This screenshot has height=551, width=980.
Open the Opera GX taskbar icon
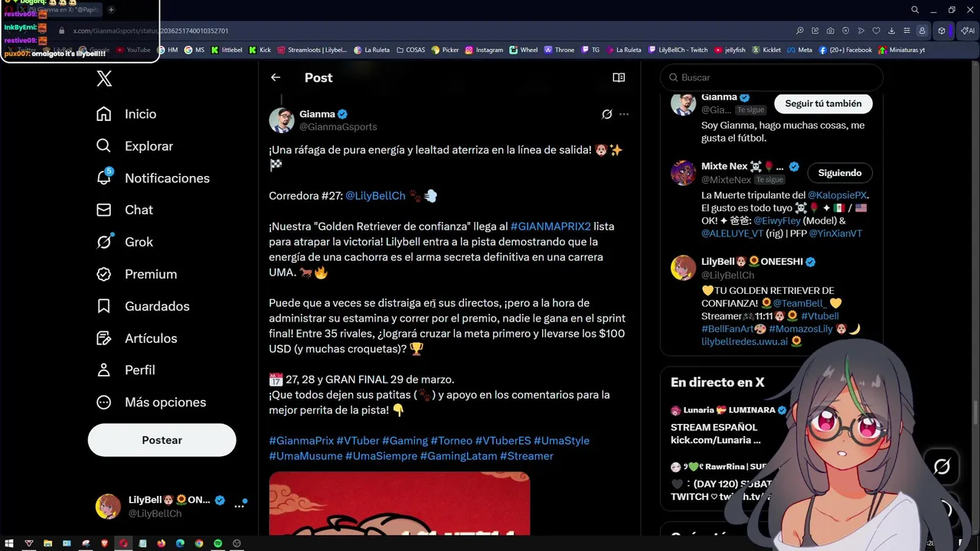tap(123, 543)
